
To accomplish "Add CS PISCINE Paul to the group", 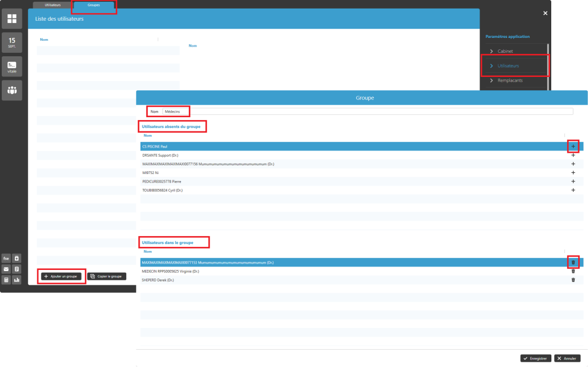I will (572, 146).
